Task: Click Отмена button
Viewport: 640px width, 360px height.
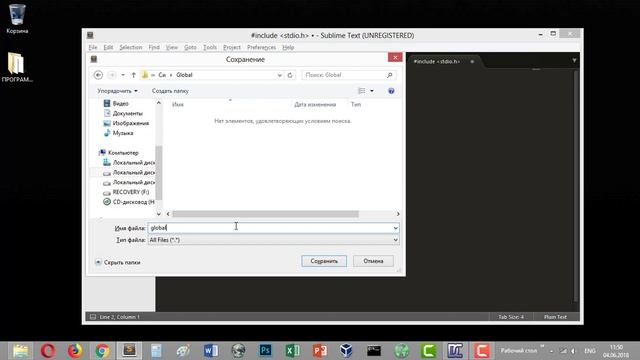Action: [x=373, y=261]
